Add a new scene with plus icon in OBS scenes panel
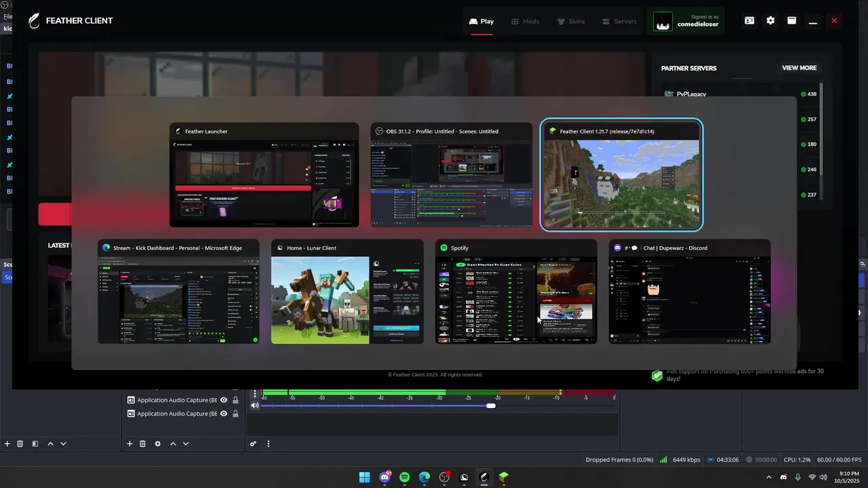Screen dimensions: 868x488 (x=7, y=444)
